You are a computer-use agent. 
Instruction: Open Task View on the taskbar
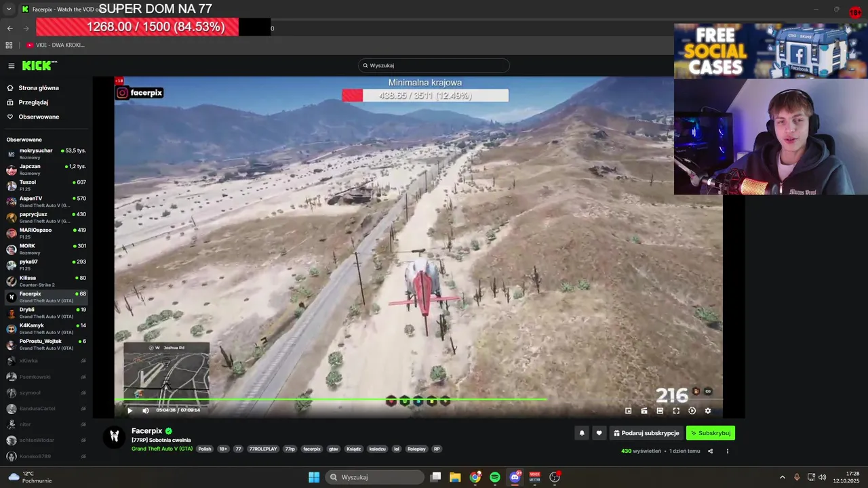tap(436, 477)
